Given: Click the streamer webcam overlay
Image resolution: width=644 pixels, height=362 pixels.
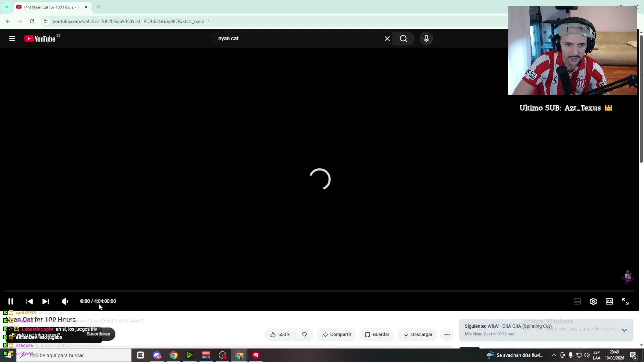Looking at the screenshot, I should (x=573, y=50).
